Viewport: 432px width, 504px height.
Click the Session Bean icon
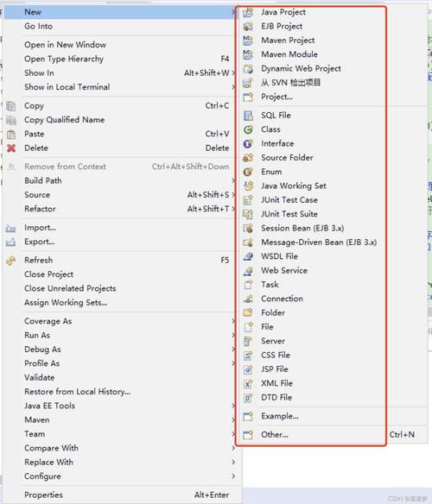248,228
